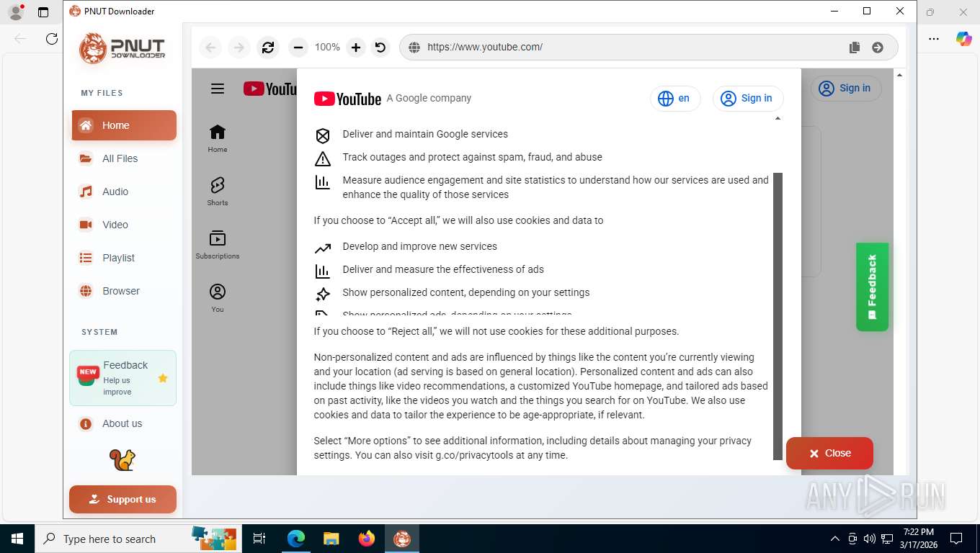Click the Edge profile icon at top left

[15, 12]
